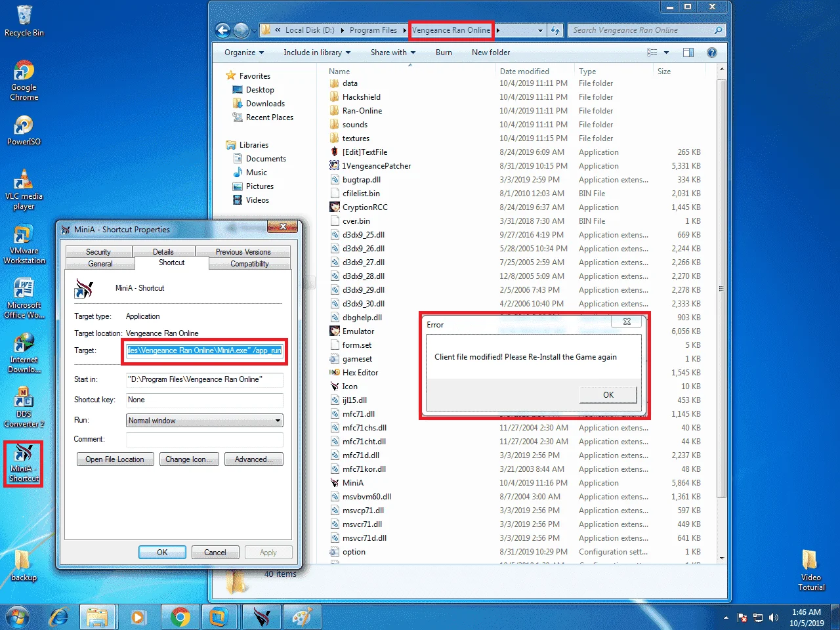Click OK in the Error dialog

click(x=608, y=394)
